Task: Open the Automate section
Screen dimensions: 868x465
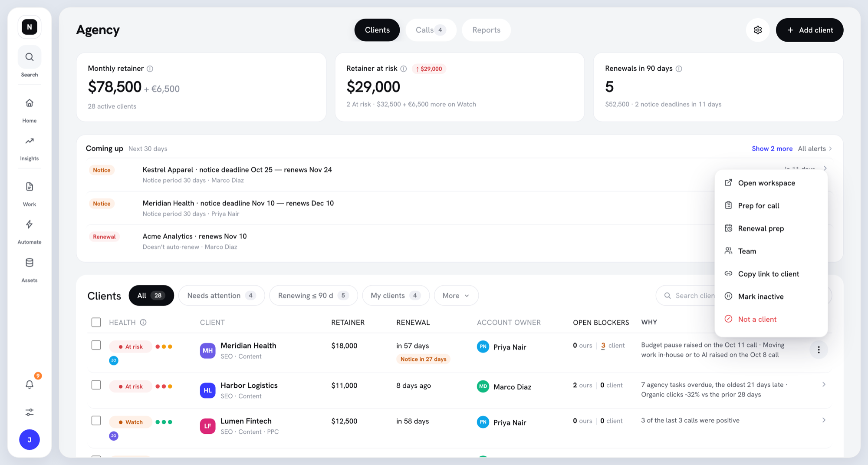Action: 30,232
